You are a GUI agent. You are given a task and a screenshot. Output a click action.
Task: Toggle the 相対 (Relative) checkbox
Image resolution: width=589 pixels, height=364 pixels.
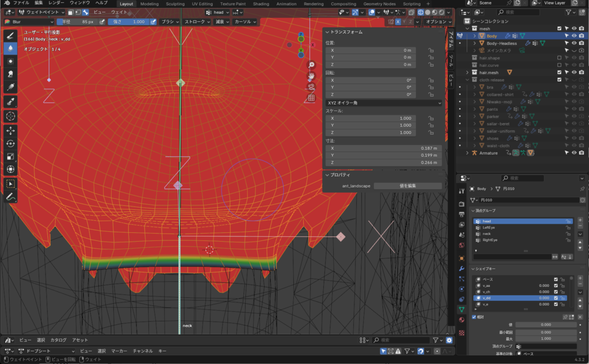474,317
